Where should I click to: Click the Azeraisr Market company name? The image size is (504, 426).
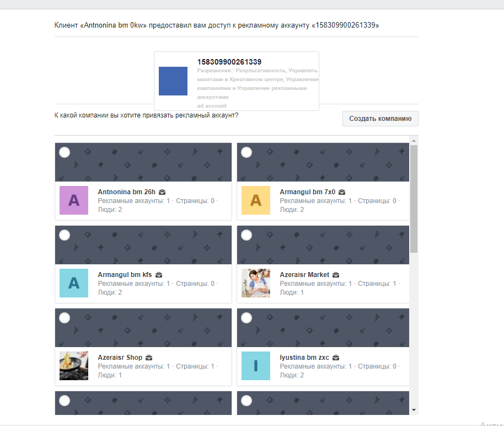[x=304, y=274]
